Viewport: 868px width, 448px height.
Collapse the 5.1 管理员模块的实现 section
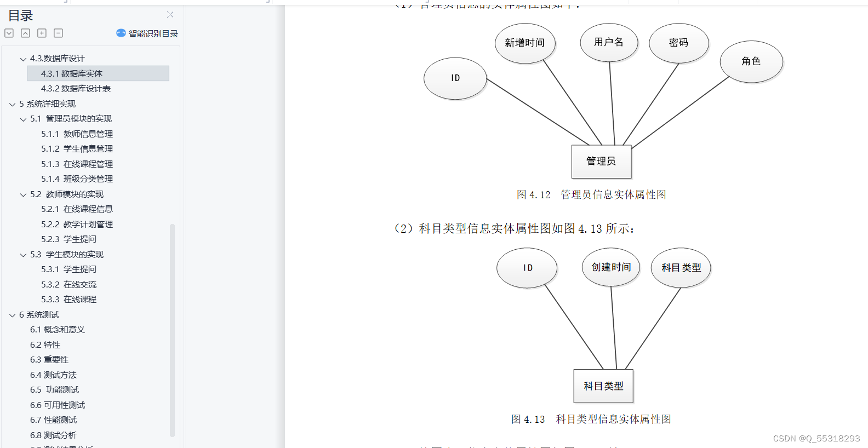[23, 119]
